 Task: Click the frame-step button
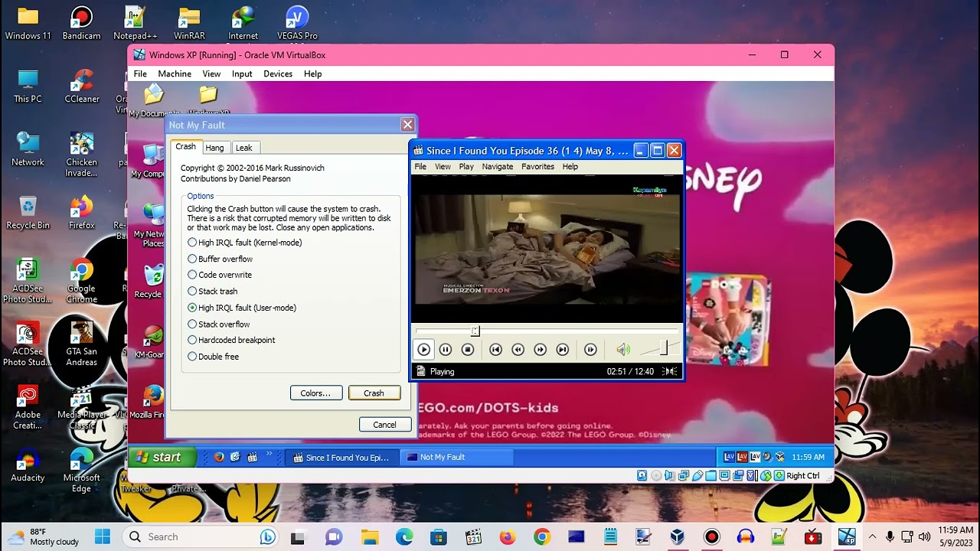[x=590, y=350]
